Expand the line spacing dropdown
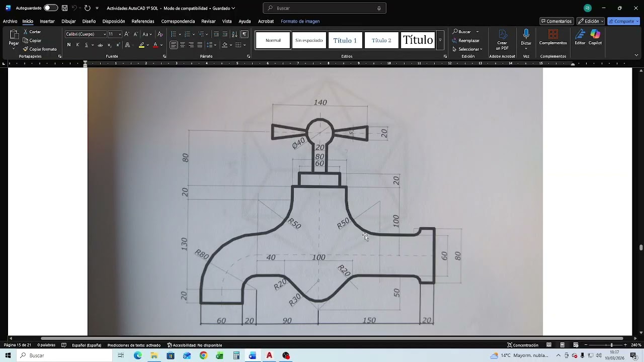The height and width of the screenshot is (362, 644). click(215, 45)
